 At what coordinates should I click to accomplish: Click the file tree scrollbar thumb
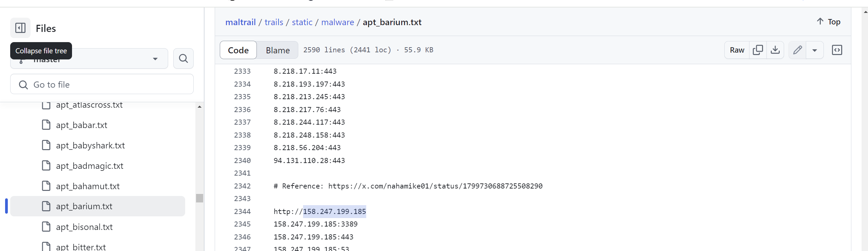pos(199,198)
